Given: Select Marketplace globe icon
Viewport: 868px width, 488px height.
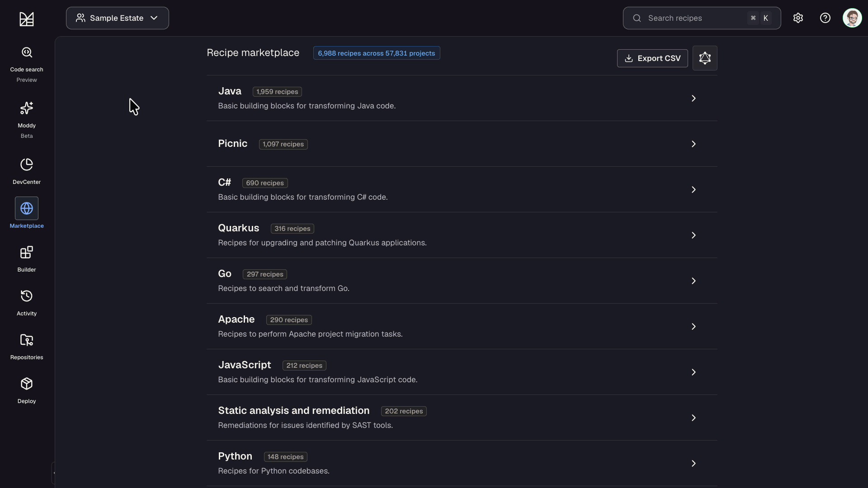Looking at the screenshot, I should [x=27, y=208].
